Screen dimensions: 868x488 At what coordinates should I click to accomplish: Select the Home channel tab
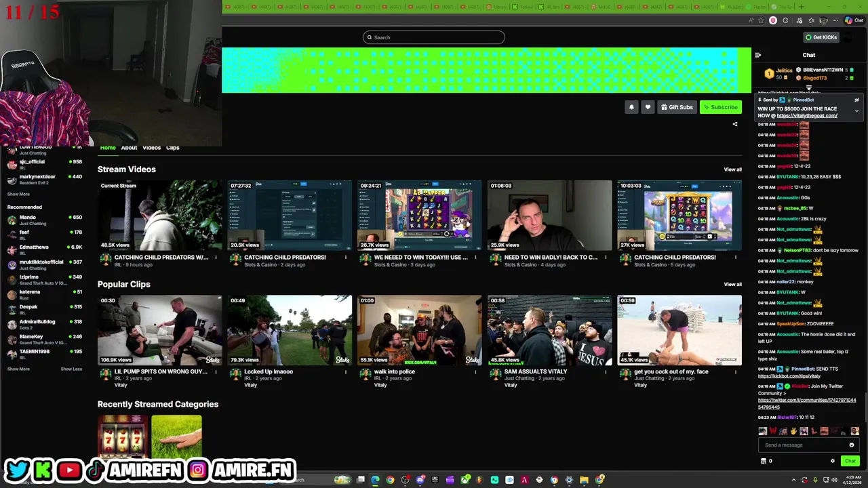(108, 148)
